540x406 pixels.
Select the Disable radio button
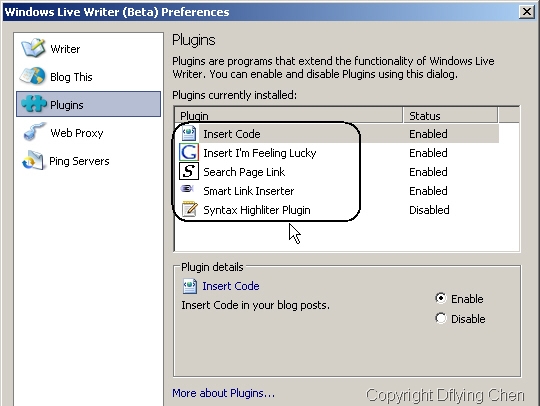point(441,318)
